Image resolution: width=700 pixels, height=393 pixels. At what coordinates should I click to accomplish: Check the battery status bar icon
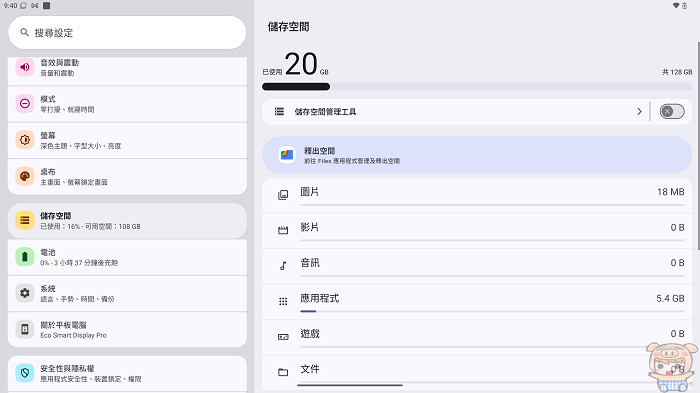coord(684,5)
